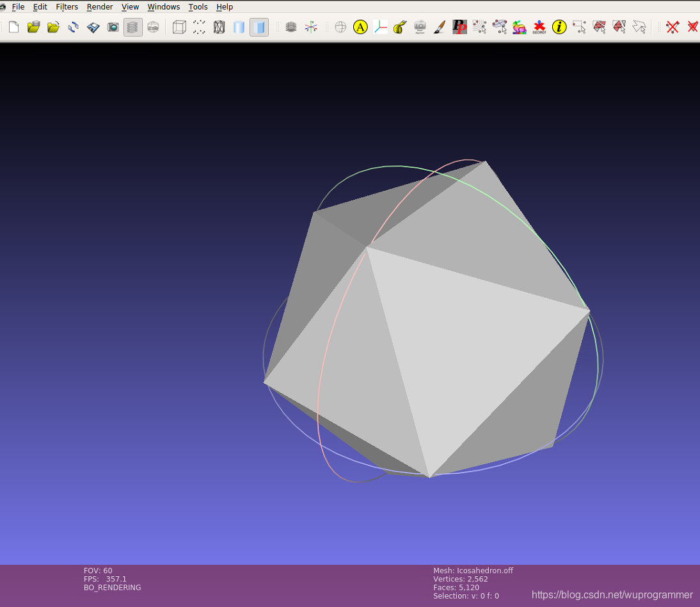700x607 pixels.
Task: Delete selected vertices red X icon
Action: coord(672,28)
